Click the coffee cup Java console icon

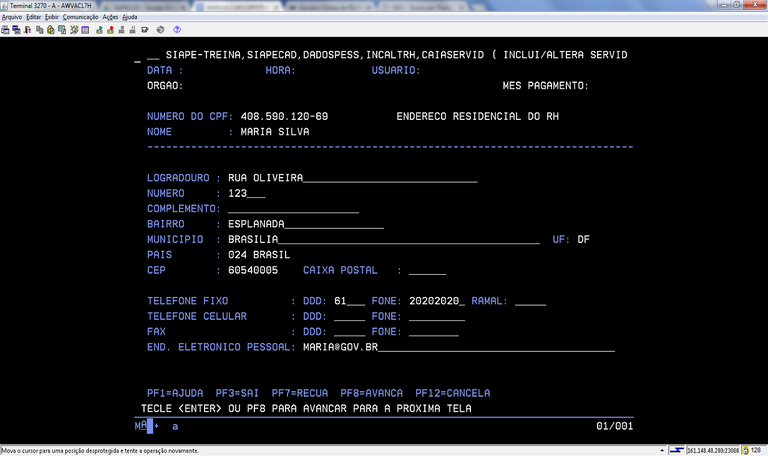pyautogui.click(x=144, y=30)
